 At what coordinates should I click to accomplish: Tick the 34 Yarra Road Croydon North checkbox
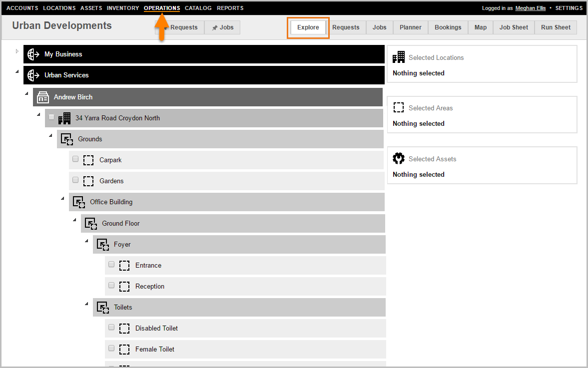51,117
